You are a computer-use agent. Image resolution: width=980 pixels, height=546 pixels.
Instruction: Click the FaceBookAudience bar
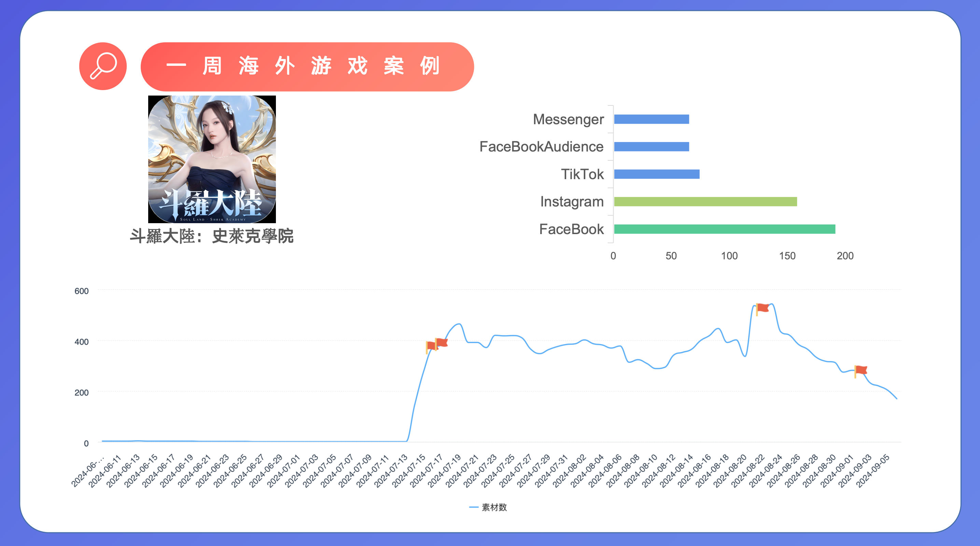[x=651, y=147]
